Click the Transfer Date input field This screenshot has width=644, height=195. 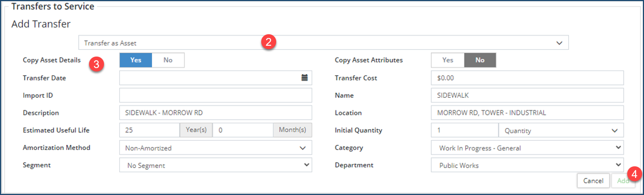pyautogui.click(x=209, y=78)
